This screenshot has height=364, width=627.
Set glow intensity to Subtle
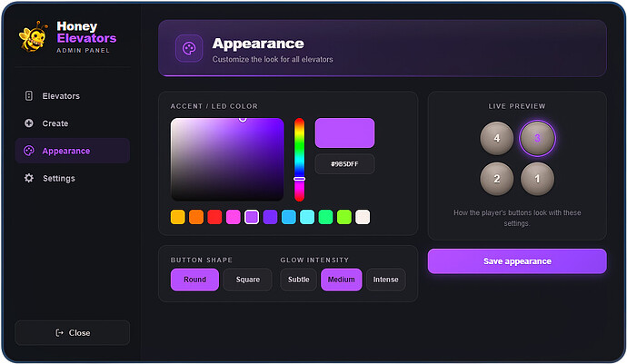298,280
